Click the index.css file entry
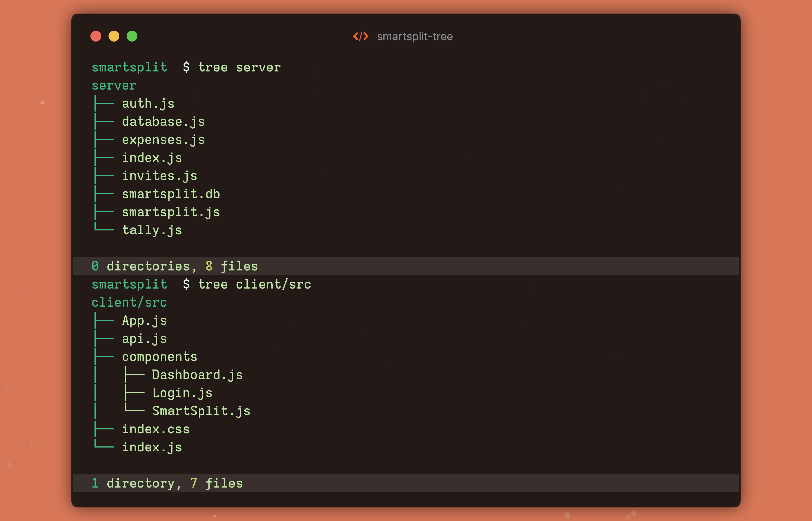The height and width of the screenshot is (521, 812). tap(156, 429)
